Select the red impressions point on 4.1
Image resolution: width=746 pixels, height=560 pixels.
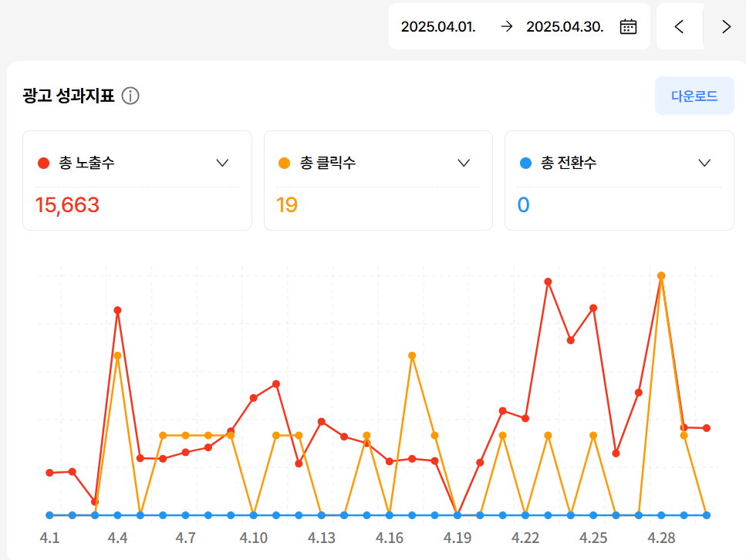click(x=49, y=473)
